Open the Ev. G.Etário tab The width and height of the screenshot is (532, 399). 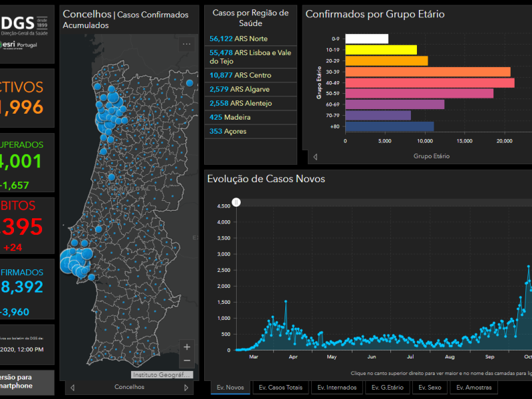point(388,388)
